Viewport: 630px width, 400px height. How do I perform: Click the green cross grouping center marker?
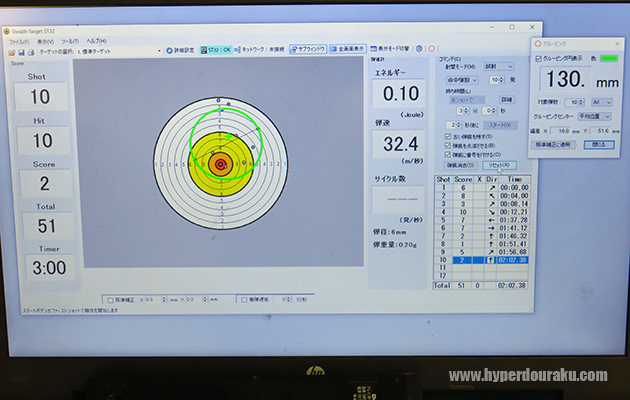click(x=229, y=137)
